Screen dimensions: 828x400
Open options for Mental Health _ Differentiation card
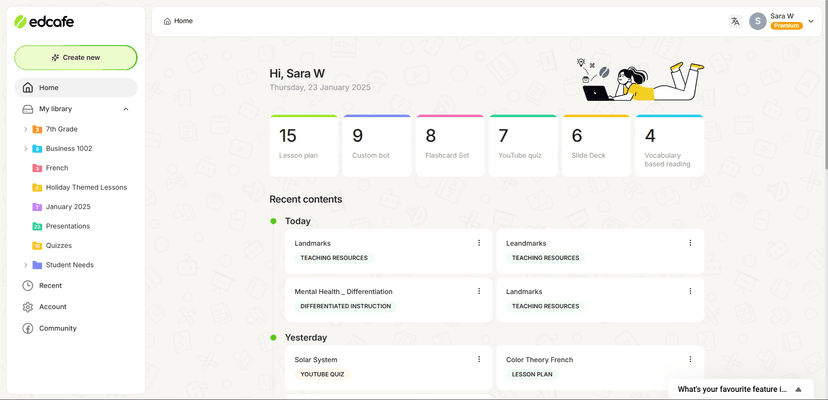479,291
